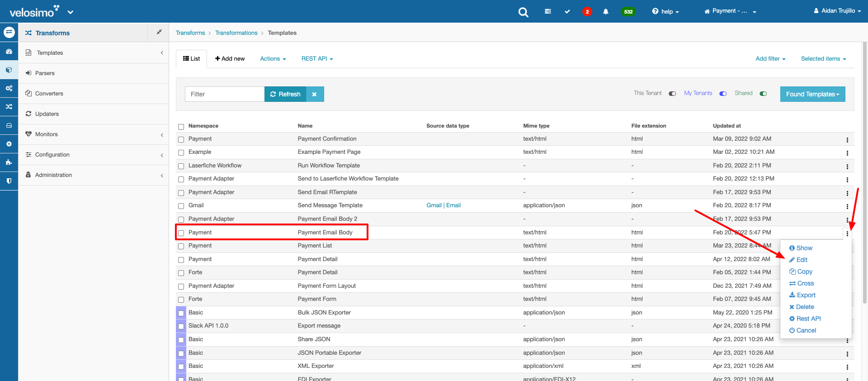Open the puzzle piece sidebar icon
Image resolution: width=868 pixels, height=381 pixels.
(9, 162)
